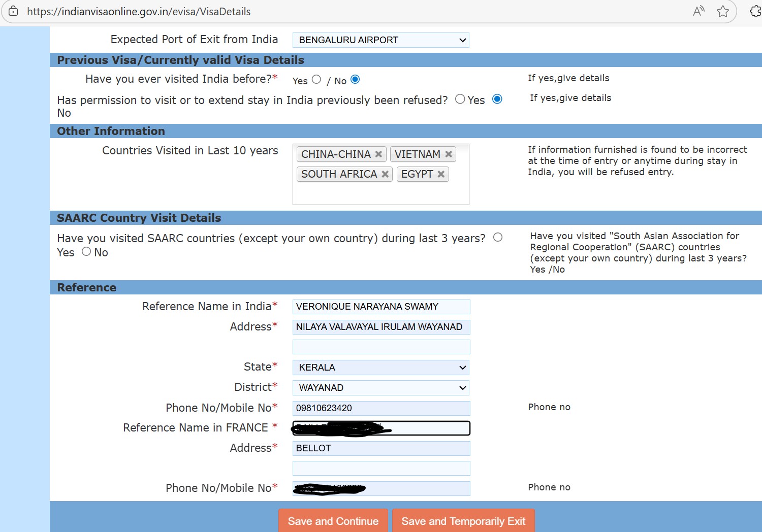The width and height of the screenshot is (762, 532).
Task: Delete the EGYPT tag
Action: (441, 174)
